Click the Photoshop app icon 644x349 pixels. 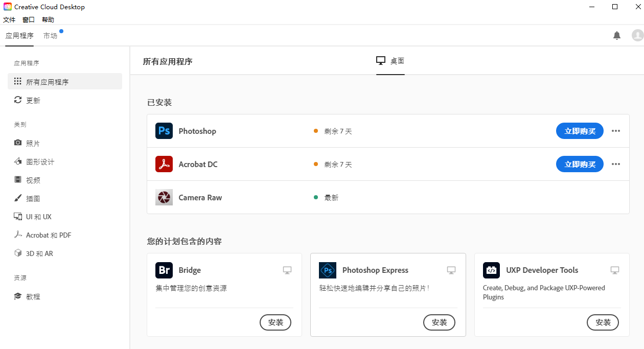[164, 131]
